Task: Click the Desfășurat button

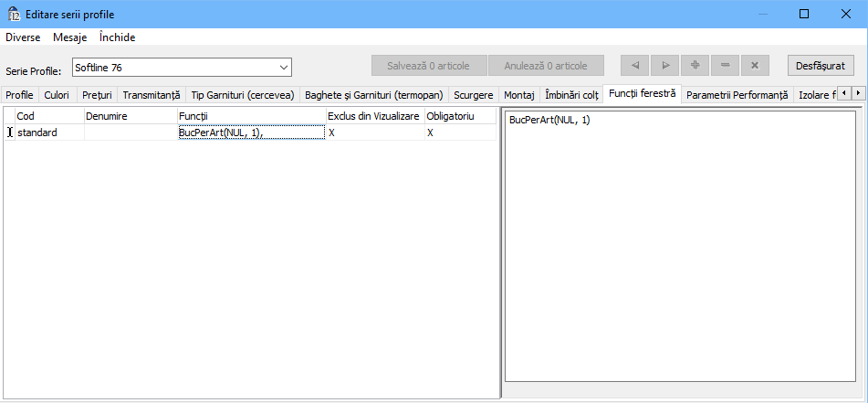Action: click(821, 66)
